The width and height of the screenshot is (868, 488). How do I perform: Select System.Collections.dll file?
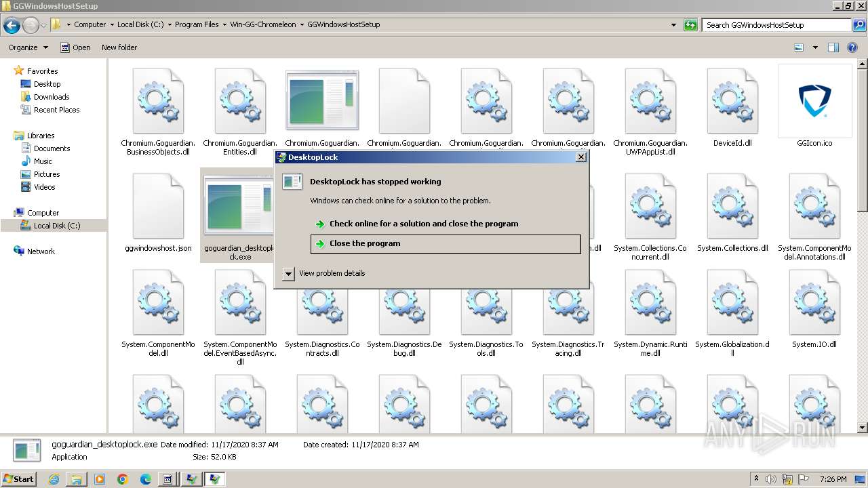click(732, 213)
